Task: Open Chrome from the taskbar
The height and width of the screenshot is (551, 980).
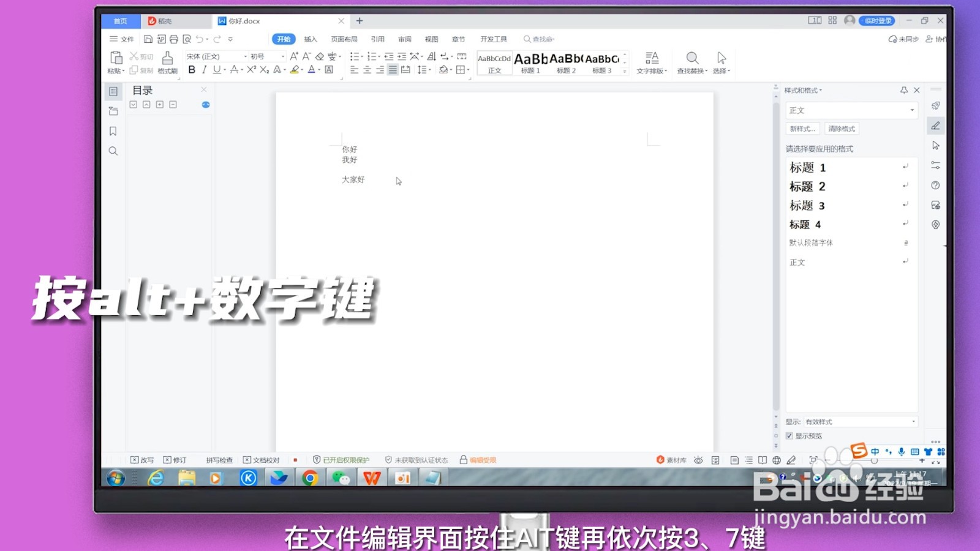Action: [310, 478]
